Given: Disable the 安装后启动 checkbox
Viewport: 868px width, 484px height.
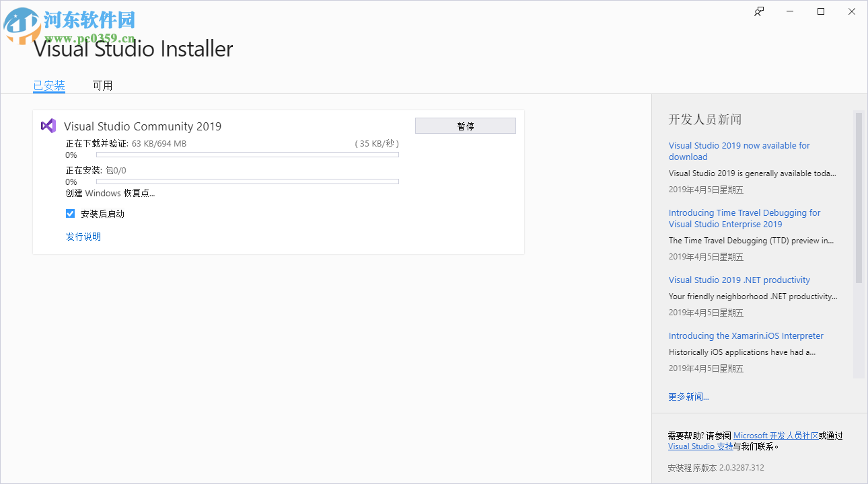Looking at the screenshot, I should [70, 213].
